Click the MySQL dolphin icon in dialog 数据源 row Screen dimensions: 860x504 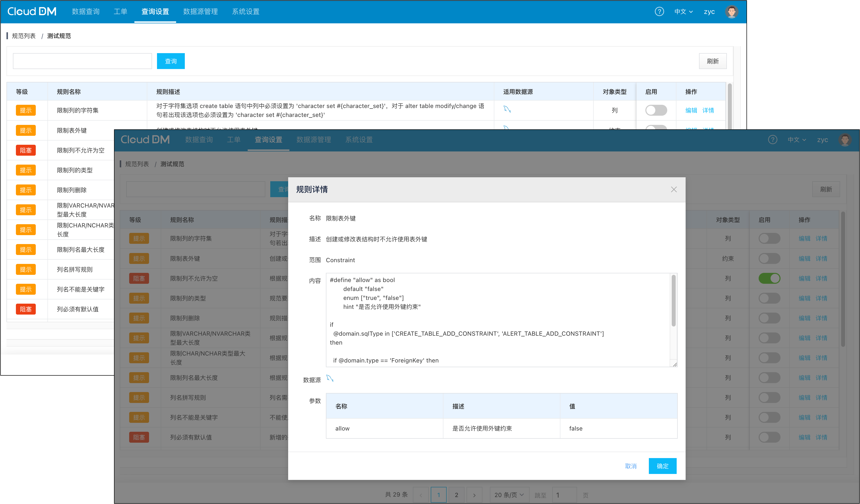point(330,378)
